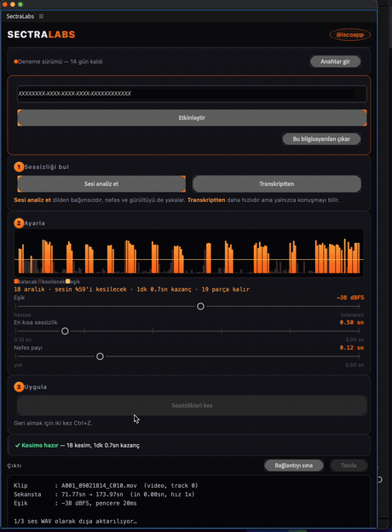Open the SectraLabs panel hamburger menu

coord(42,16)
